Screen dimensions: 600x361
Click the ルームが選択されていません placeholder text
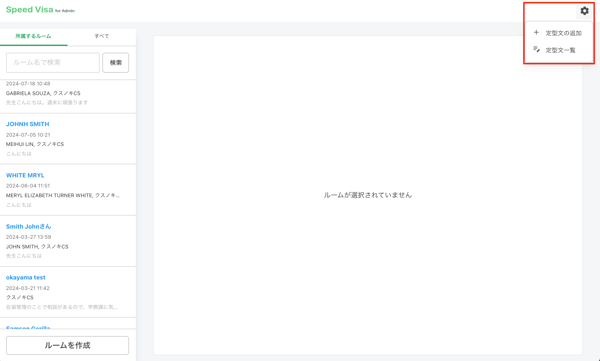(x=368, y=195)
